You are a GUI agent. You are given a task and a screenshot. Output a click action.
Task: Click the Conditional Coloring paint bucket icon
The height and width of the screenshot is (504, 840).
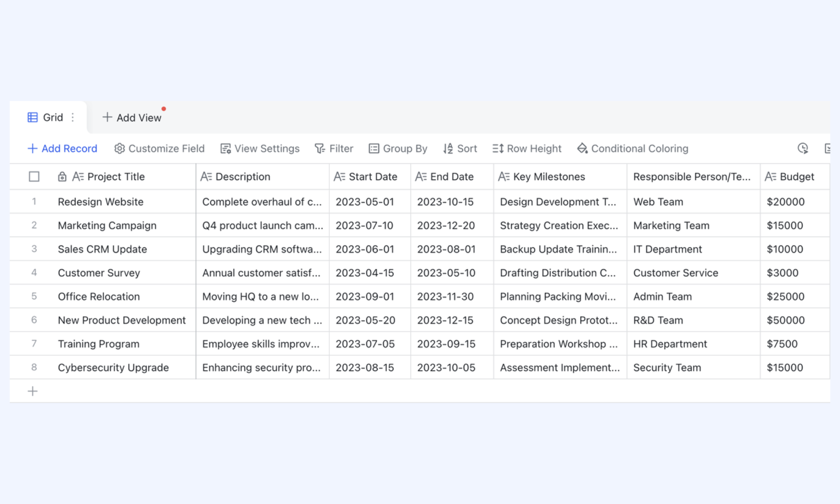coord(582,148)
